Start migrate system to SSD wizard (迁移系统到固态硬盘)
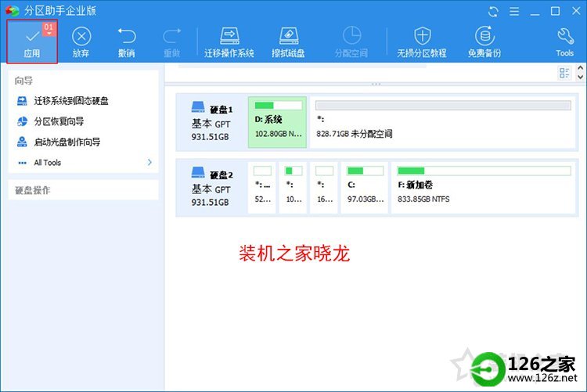This screenshot has width=587, height=392. click(x=63, y=101)
